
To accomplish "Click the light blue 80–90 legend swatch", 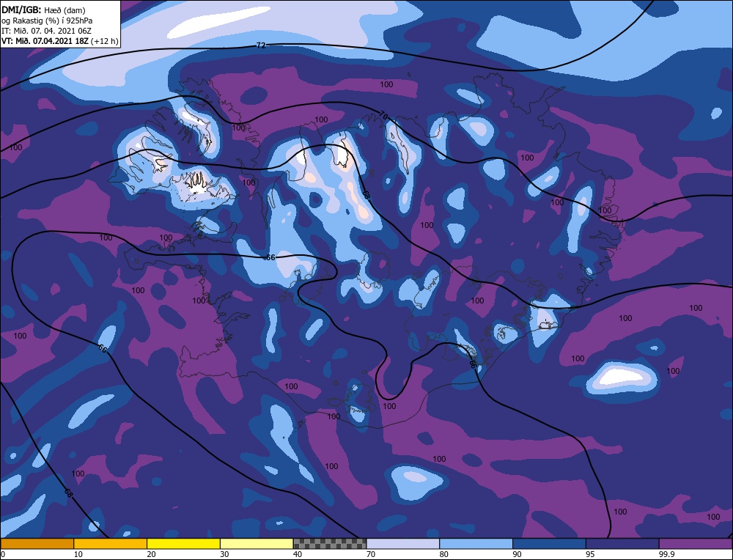I will click(x=476, y=544).
